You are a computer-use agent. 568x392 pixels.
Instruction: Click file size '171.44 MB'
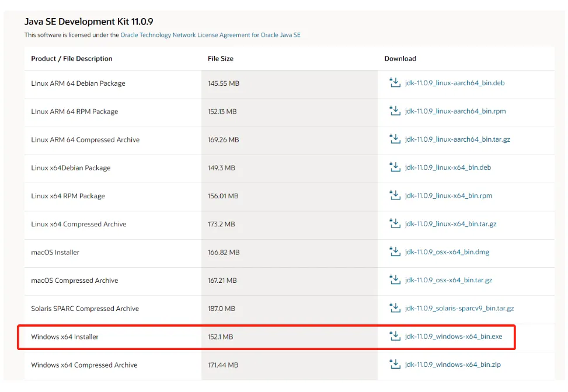coord(223,365)
